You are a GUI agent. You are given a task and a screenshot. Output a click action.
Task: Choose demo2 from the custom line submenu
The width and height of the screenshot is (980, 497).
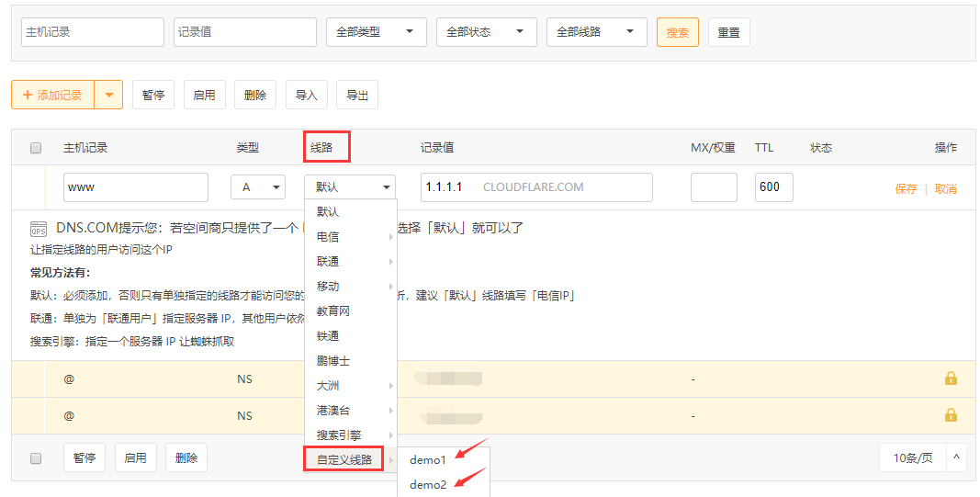tap(428, 484)
